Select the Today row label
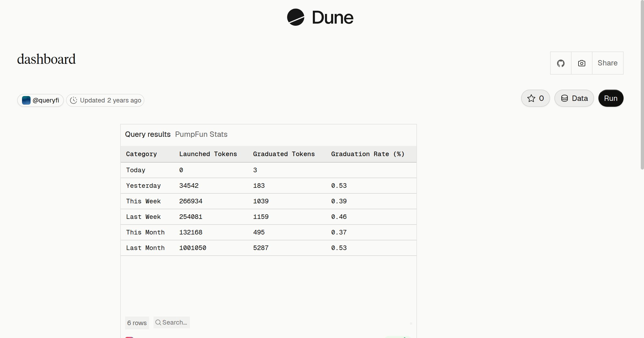 coord(136,170)
